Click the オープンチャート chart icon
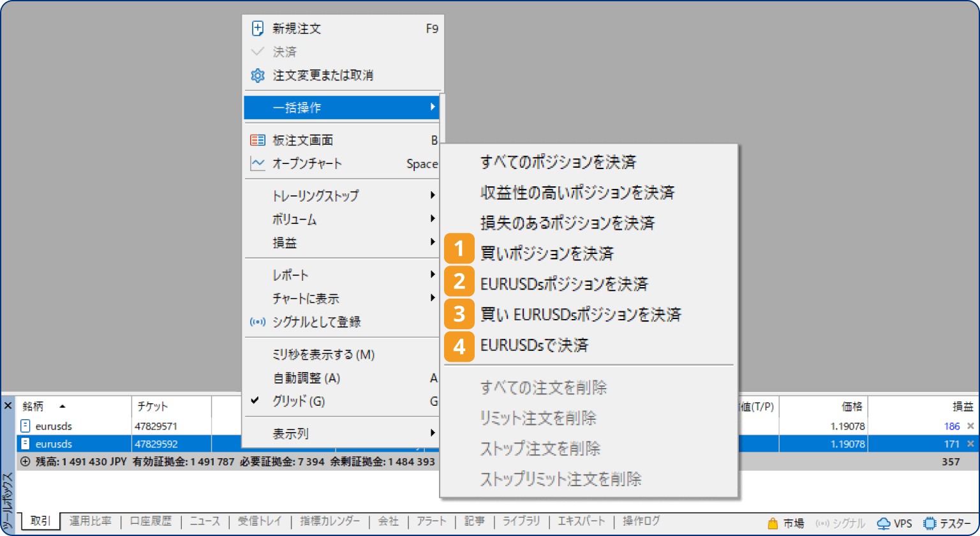980x536 pixels. (258, 163)
